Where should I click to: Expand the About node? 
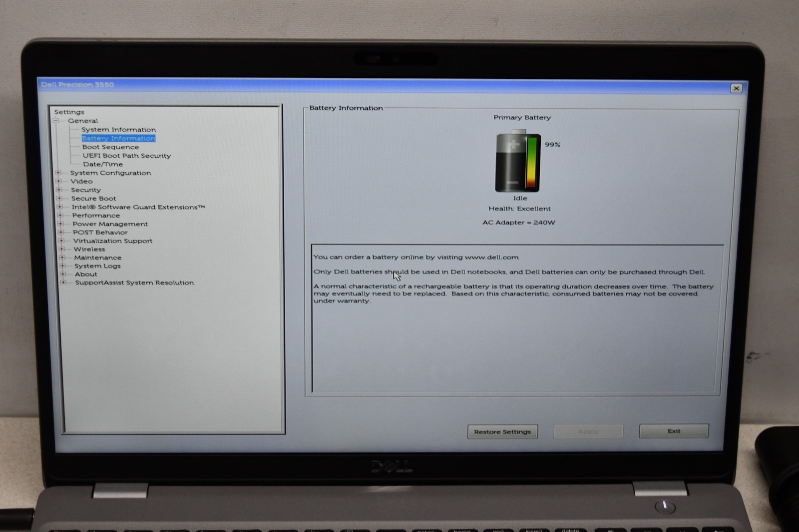(x=63, y=274)
